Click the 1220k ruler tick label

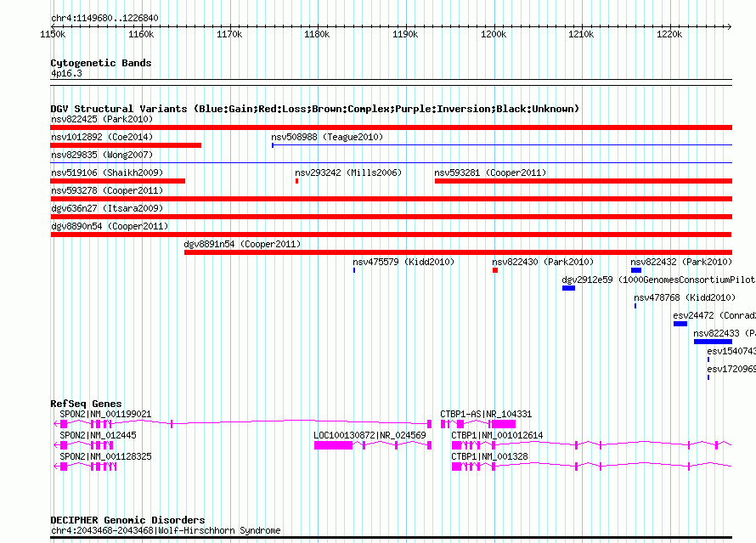[x=669, y=34]
